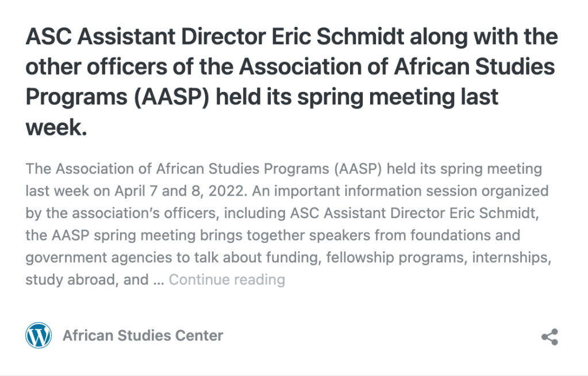Click the excerpt paragraph about the AASP meeting
588x376 pixels.
(x=287, y=224)
